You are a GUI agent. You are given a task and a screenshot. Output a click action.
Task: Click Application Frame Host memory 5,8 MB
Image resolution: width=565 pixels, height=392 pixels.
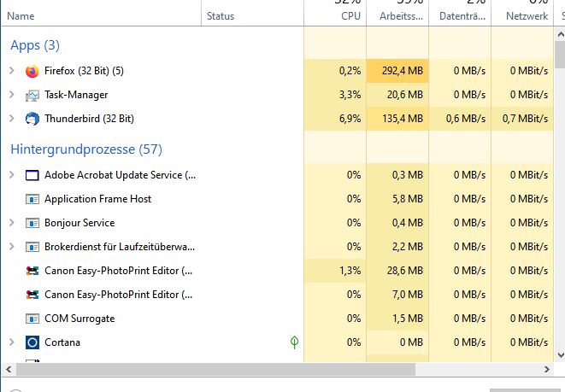pos(407,199)
